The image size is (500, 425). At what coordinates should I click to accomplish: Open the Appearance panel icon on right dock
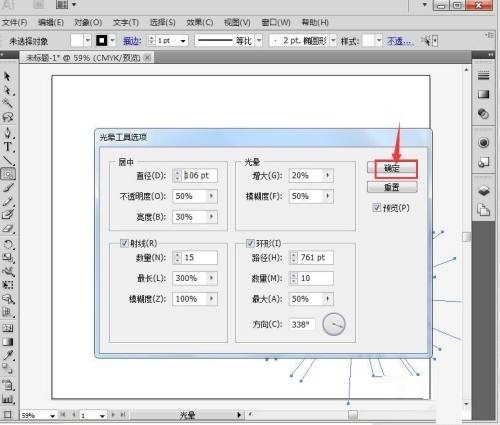(483, 143)
